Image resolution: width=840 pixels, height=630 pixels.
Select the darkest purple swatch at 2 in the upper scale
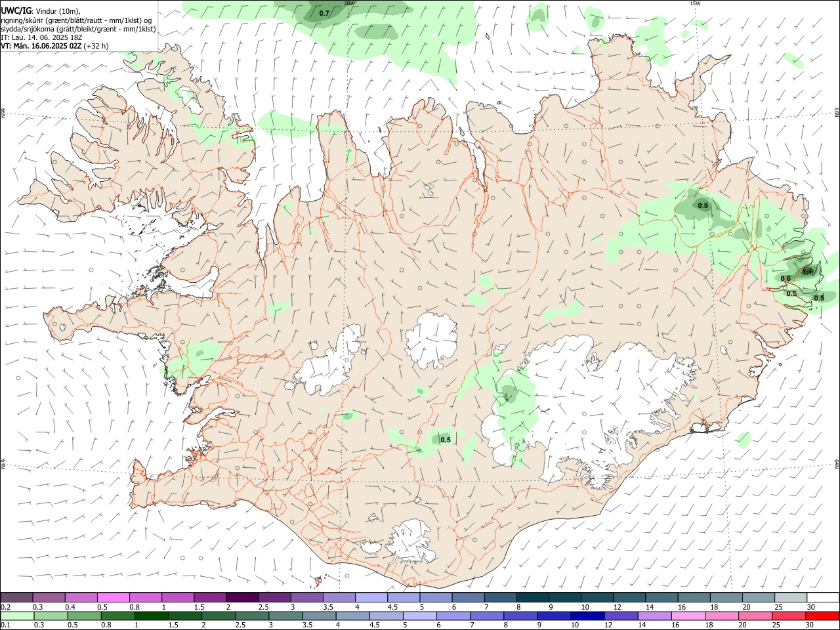241,597
